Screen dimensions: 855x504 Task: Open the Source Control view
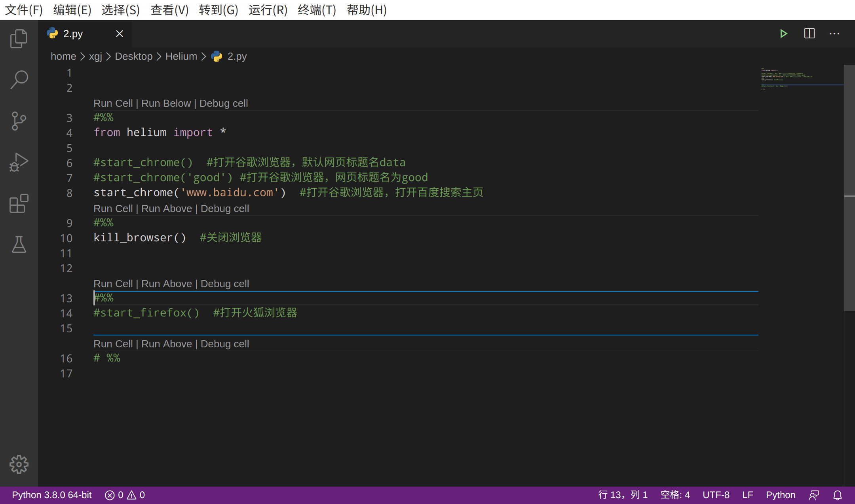(x=19, y=121)
